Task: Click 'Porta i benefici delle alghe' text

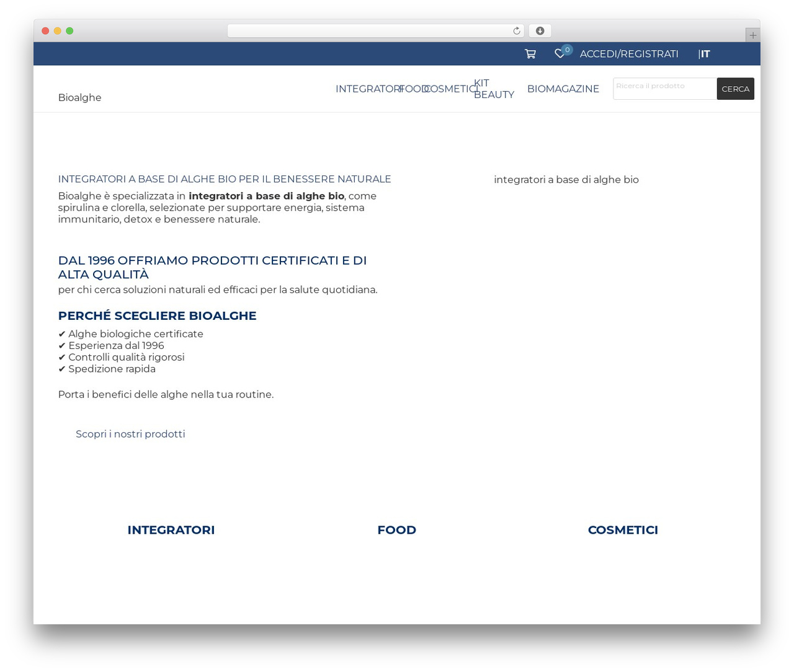Action: coord(166,394)
